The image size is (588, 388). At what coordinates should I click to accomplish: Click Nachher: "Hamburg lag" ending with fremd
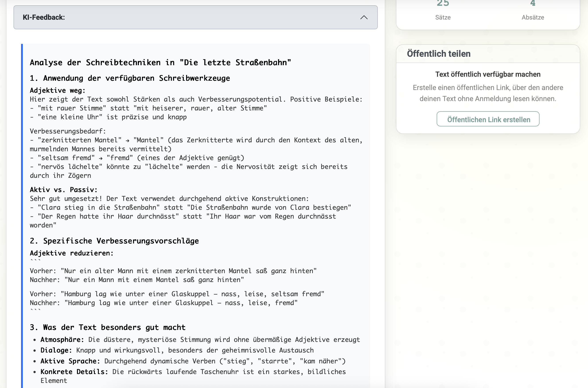coord(164,303)
